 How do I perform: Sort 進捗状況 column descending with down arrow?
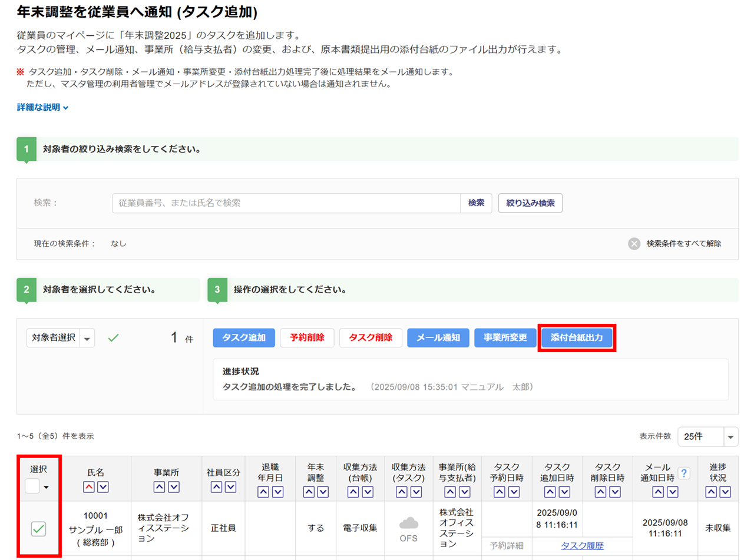click(x=725, y=491)
